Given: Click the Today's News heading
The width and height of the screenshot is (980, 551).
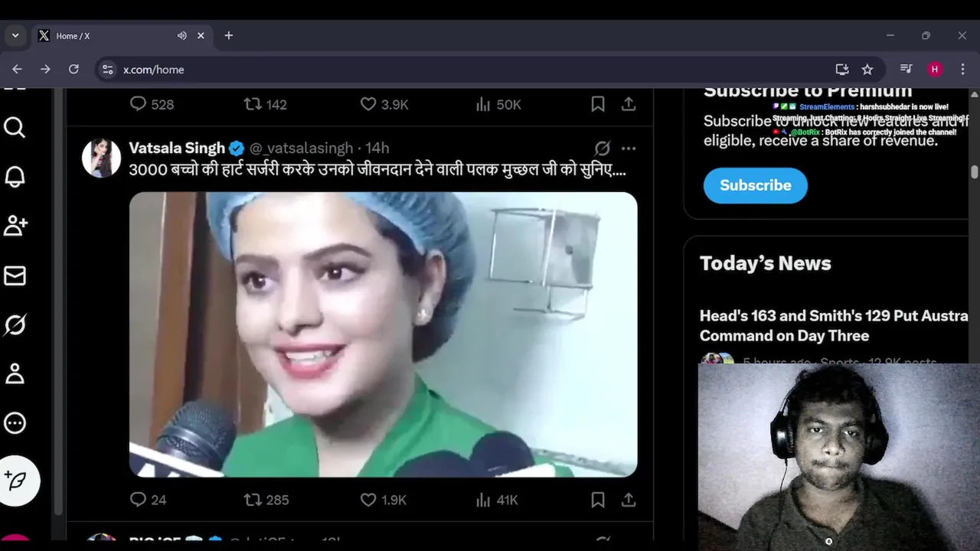Looking at the screenshot, I should click(x=765, y=263).
